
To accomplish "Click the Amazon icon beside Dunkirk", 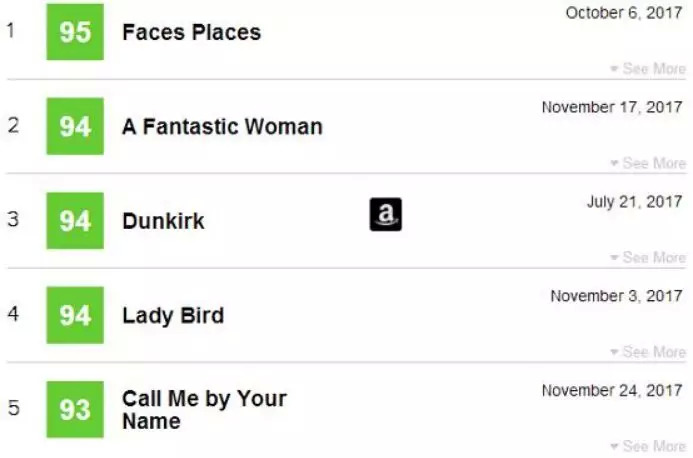I will click(385, 214).
